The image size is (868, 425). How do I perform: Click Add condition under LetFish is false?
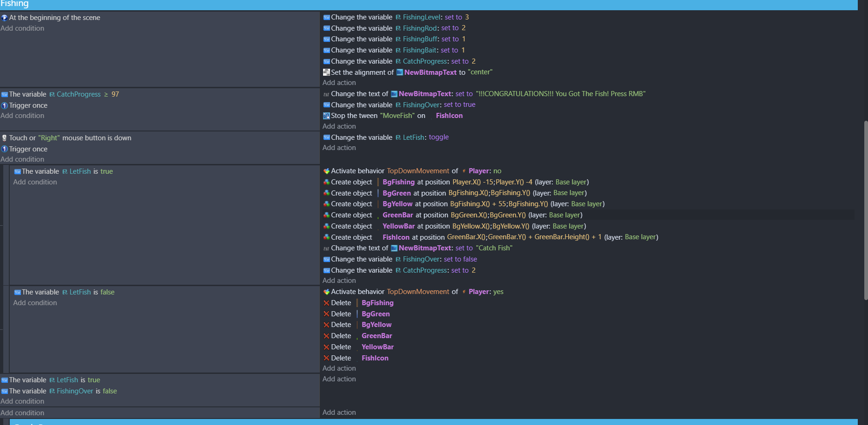pyautogui.click(x=35, y=303)
